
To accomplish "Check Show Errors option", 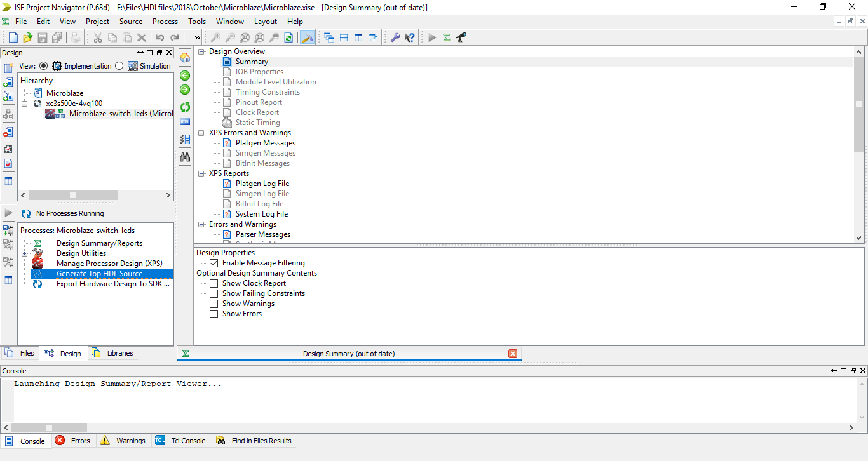I will point(214,314).
